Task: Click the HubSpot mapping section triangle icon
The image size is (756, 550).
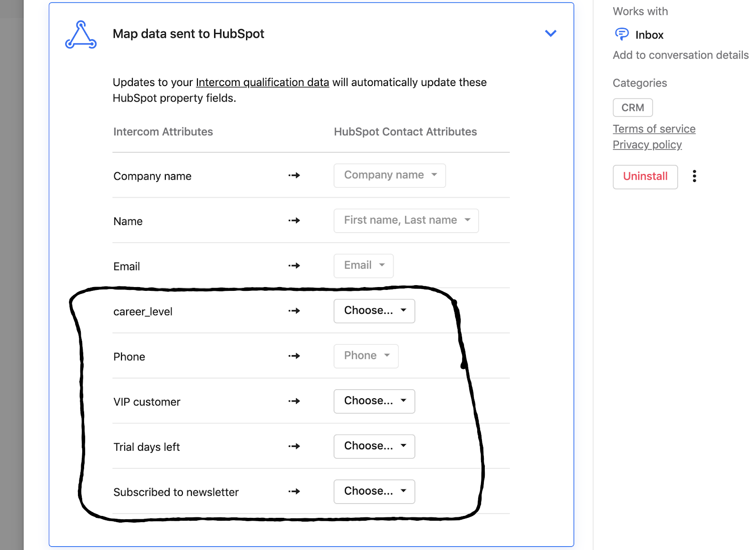Action: [x=81, y=35]
